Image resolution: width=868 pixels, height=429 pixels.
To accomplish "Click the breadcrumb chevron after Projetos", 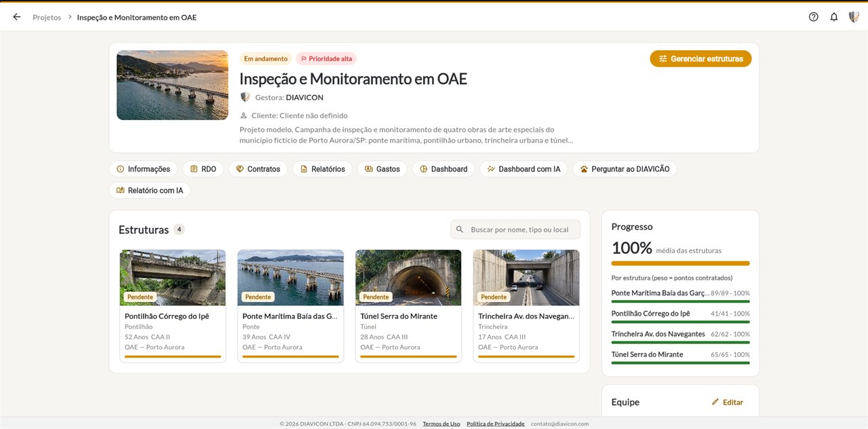I will pyautogui.click(x=69, y=17).
